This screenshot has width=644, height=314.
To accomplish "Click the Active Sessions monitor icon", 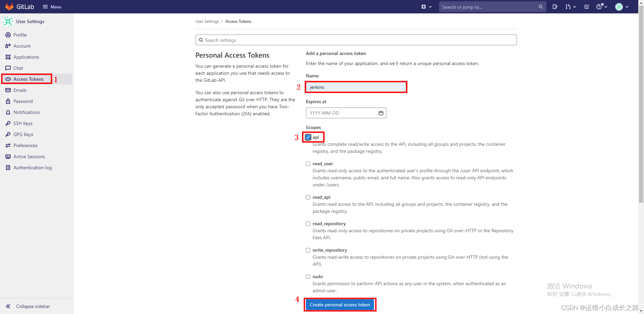I will point(8,156).
